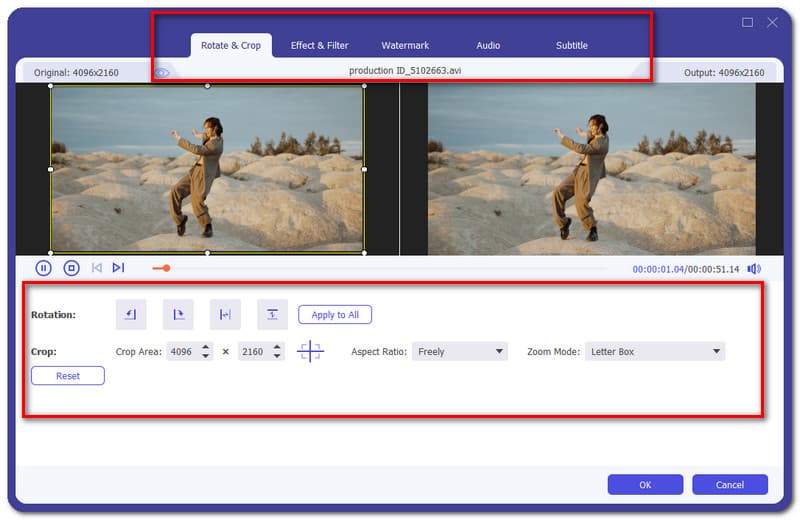Click the crop width stepper arrows
Screen dimensions: 800x520
point(206,352)
